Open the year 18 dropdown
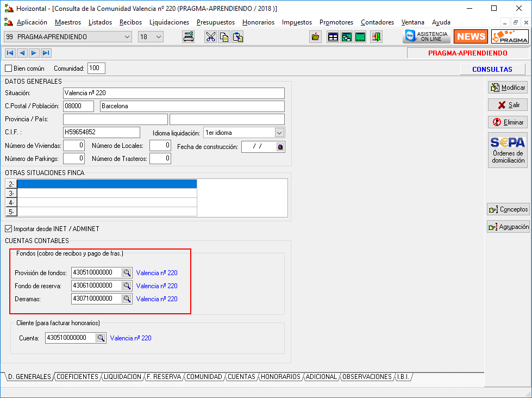Image resolution: width=532 pixels, height=398 pixels. (x=159, y=37)
